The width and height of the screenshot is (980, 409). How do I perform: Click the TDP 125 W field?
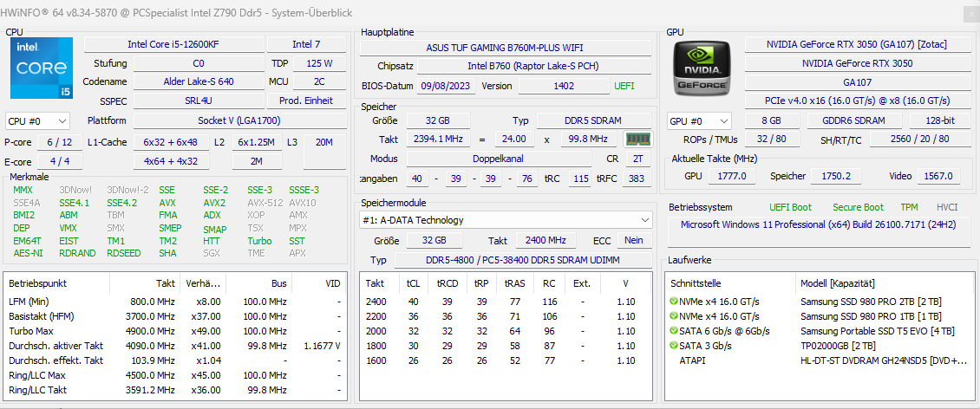(319, 63)
